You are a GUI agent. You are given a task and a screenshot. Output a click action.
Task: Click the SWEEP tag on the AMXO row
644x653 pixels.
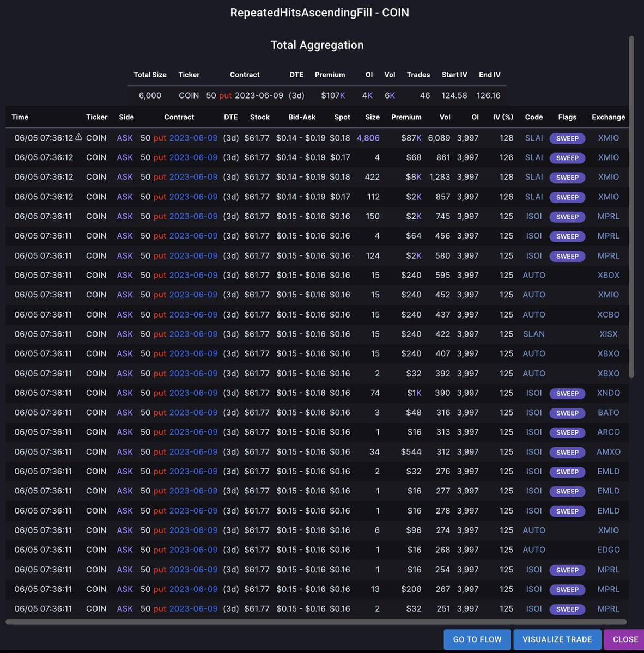click(567, 452)
